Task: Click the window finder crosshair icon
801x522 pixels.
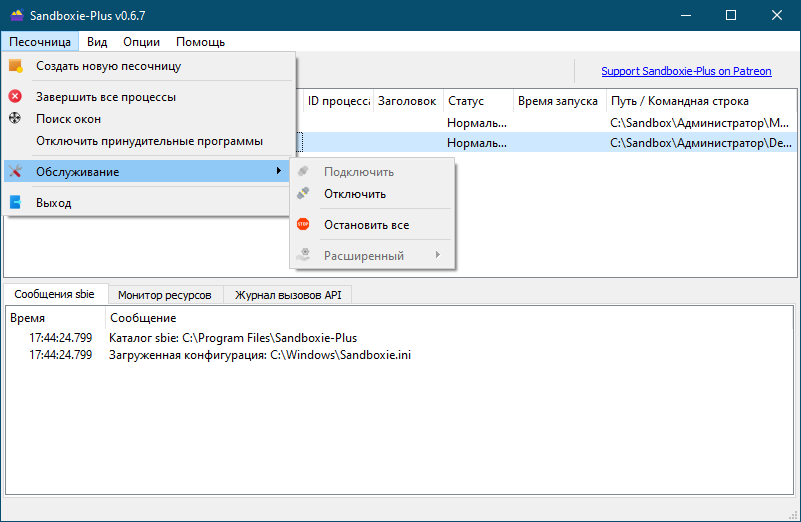Action: (x=15, y=118)
